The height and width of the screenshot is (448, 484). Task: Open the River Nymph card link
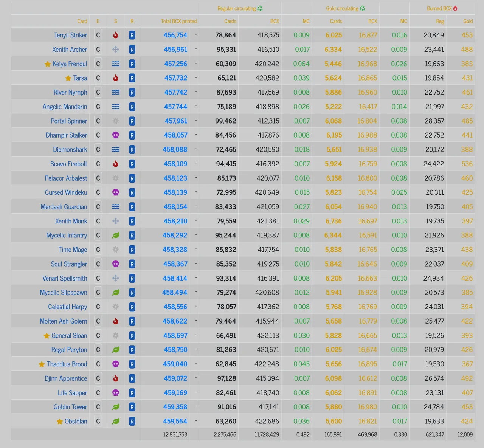tap(70, 92)
